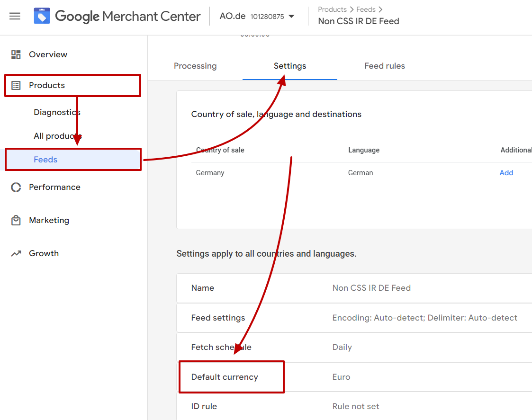
Task: Click the Daily fetch schedule value
Action: tap(342, 348)
